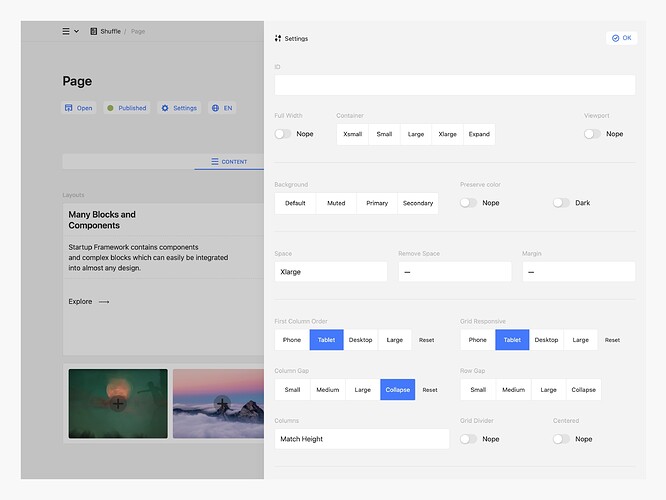Select Large container size
The width and height of the screenshot is (666, 500).
point(416,134)
